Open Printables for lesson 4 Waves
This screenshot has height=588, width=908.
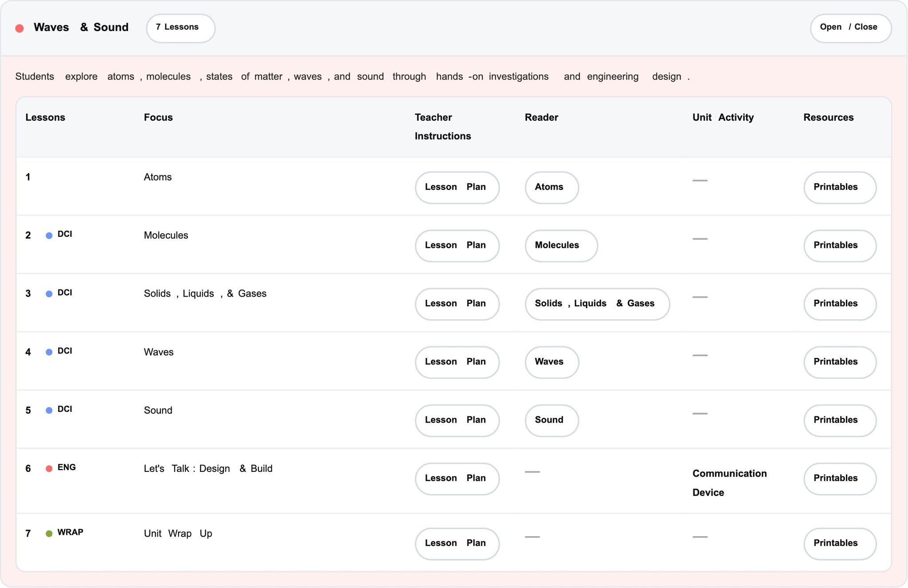(x=840, y=362)
